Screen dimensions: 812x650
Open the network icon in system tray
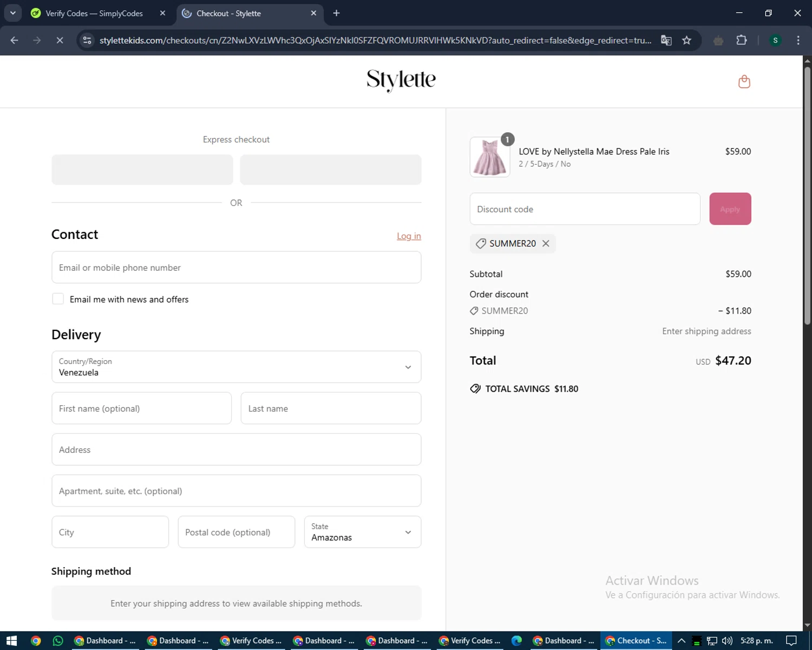[712, 641]
